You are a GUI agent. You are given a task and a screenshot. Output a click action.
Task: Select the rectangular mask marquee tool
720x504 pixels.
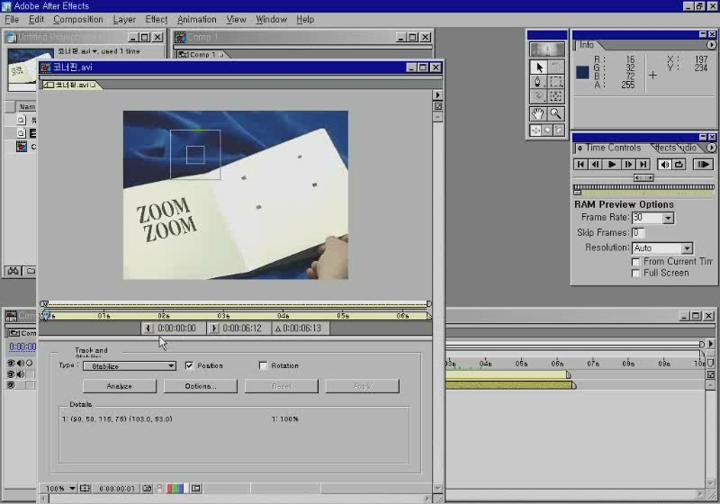coord(556,82)
